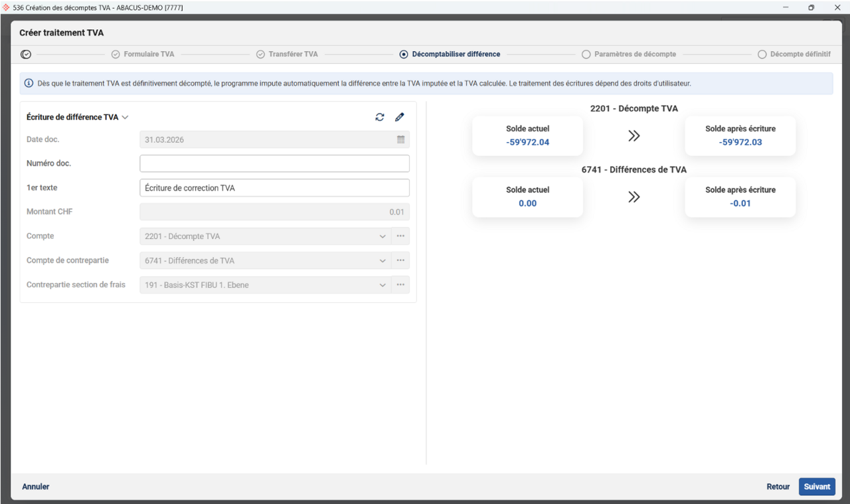Select the Décomptabiliser différence step radio
This screenshot has width=850, height=504.
404,54
